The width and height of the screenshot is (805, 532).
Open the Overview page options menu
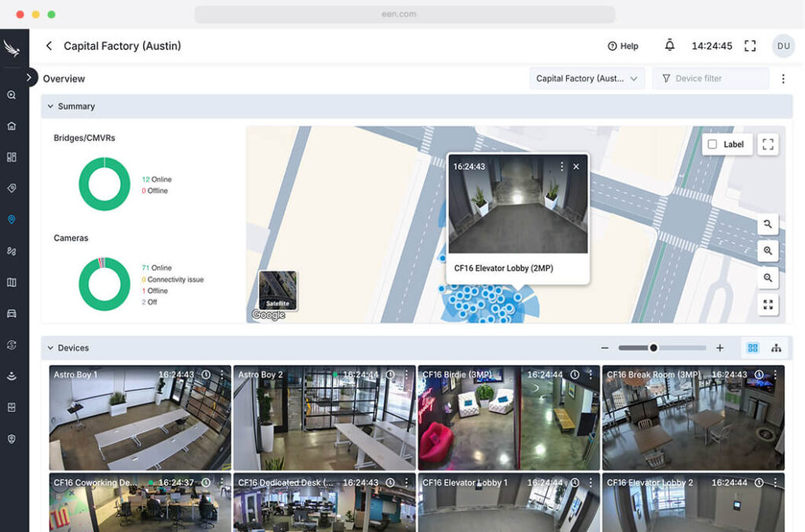pyautogui.click(x=782, y=79)
